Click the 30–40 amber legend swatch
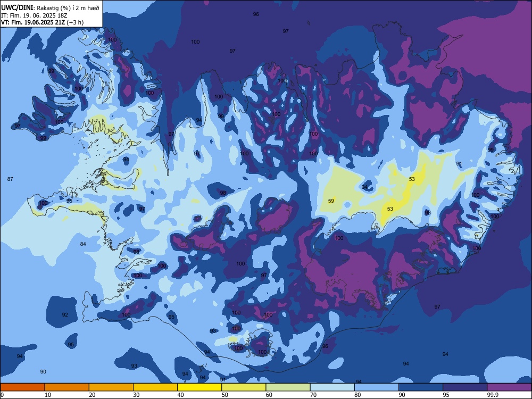Screen dimensions: 532x399 155,387
